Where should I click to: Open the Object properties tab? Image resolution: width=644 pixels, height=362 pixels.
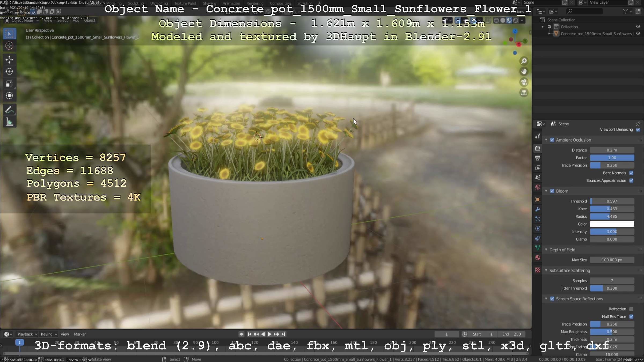pyautogui.click(x=538, y=200)
